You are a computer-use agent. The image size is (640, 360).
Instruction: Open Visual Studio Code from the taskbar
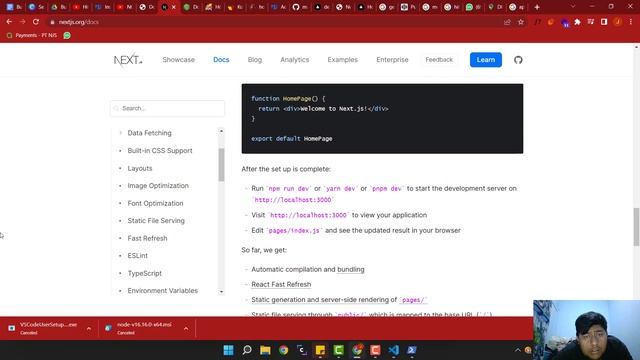click(x=393, y=350)
